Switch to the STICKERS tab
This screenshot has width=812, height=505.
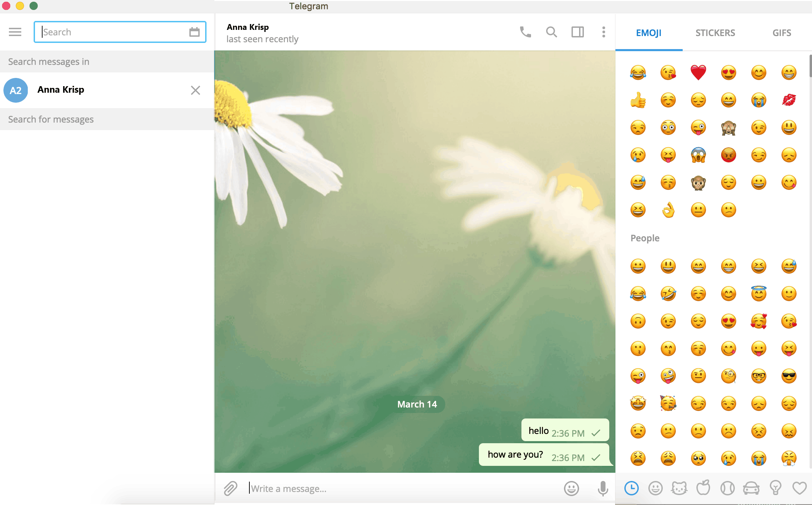click(715, 33)
